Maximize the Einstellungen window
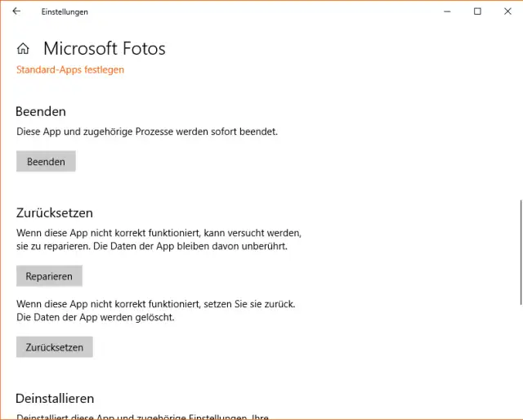The width and height of the screenshot is (523, 420). click(477, 11)
